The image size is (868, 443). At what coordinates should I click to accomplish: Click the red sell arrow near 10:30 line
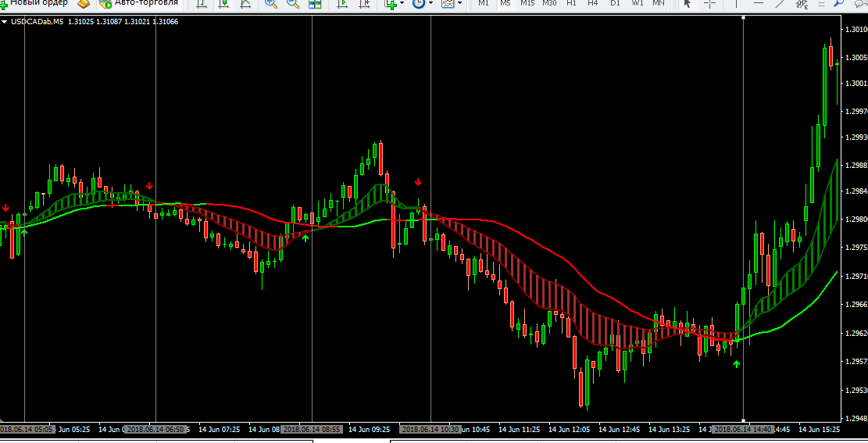[419, 181]
